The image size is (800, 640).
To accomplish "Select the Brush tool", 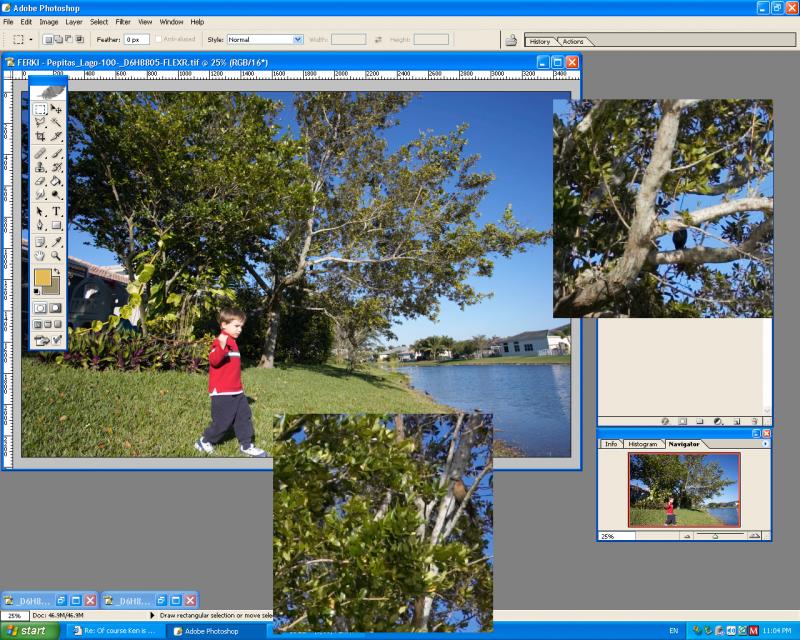I will [x=56, y=153].
